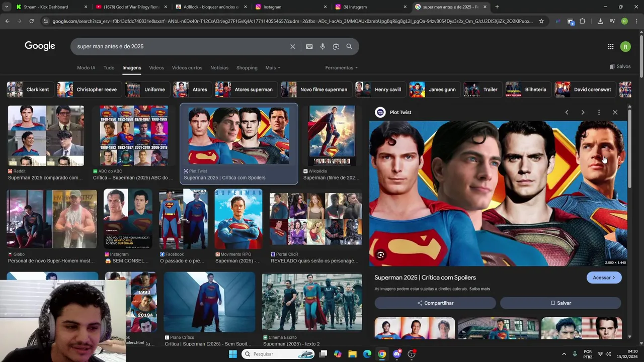Select the James gunn filter chip
Image resolution: width=644 pixels, height=362 pixels.
pos(434,89)
